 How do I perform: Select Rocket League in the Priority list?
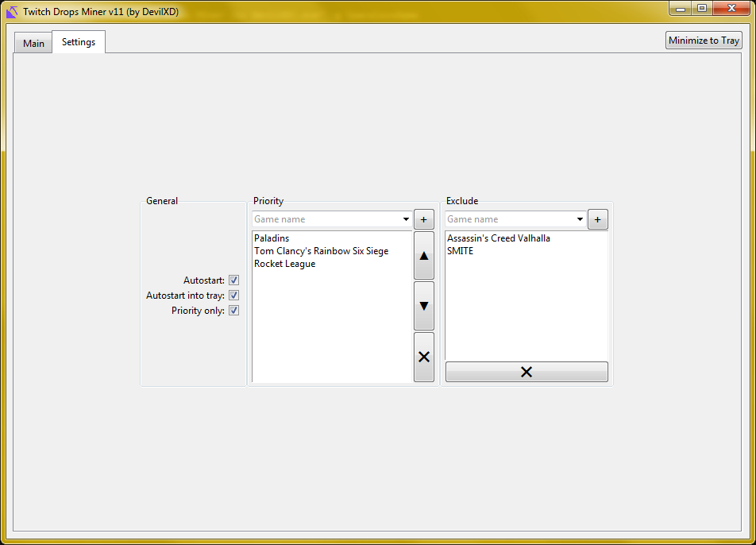tap(283, 263)
